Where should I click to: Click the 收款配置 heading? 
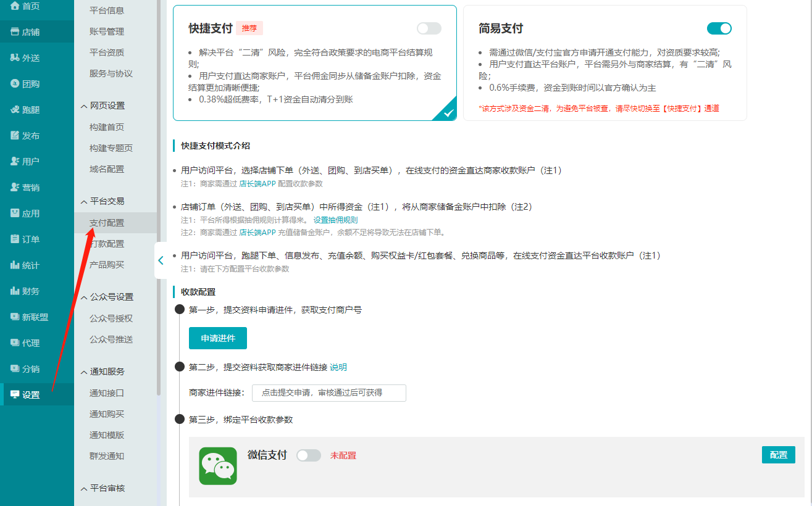(198, 292)
